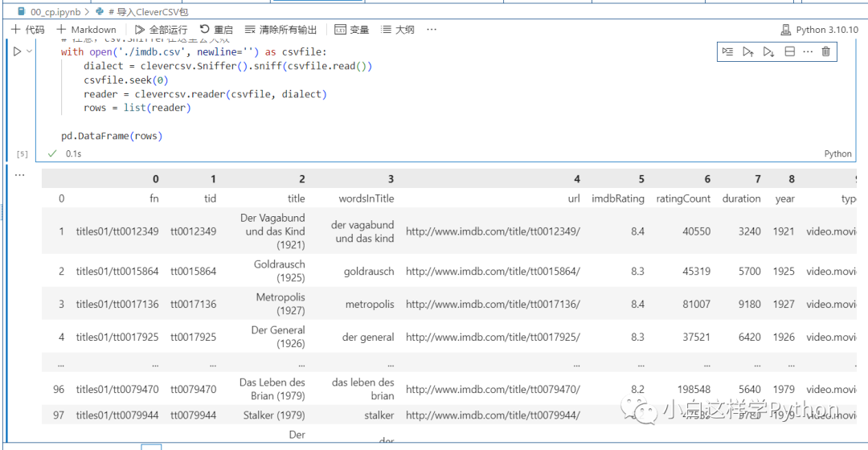Run all cells with 全部运行
Viewport: 868px width, 450px height.
161,30
